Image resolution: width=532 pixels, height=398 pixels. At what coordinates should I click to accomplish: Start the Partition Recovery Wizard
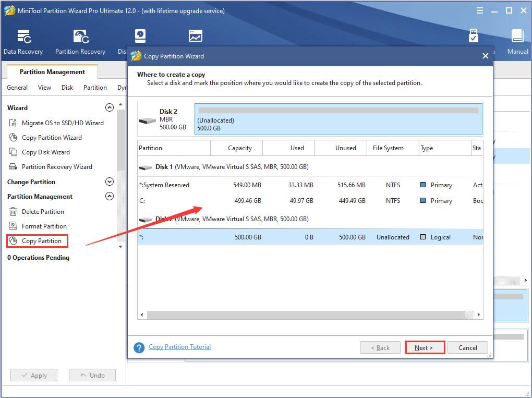[x=57, y=166]
